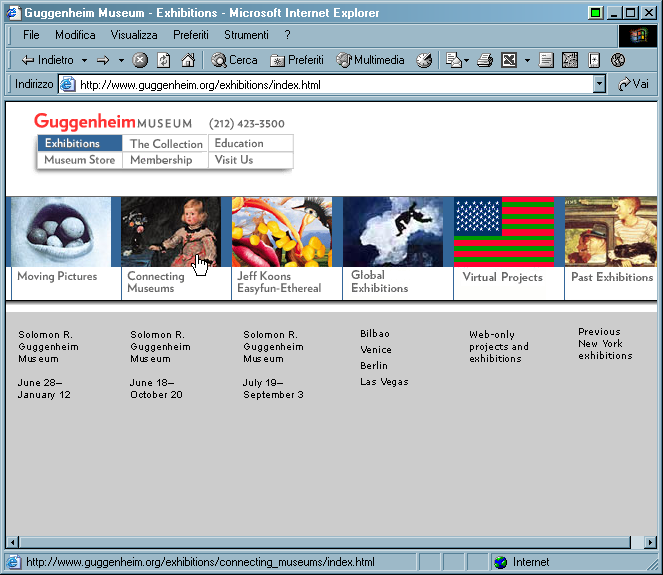Select the Visit Us nav tab

[x=251, y=160]
